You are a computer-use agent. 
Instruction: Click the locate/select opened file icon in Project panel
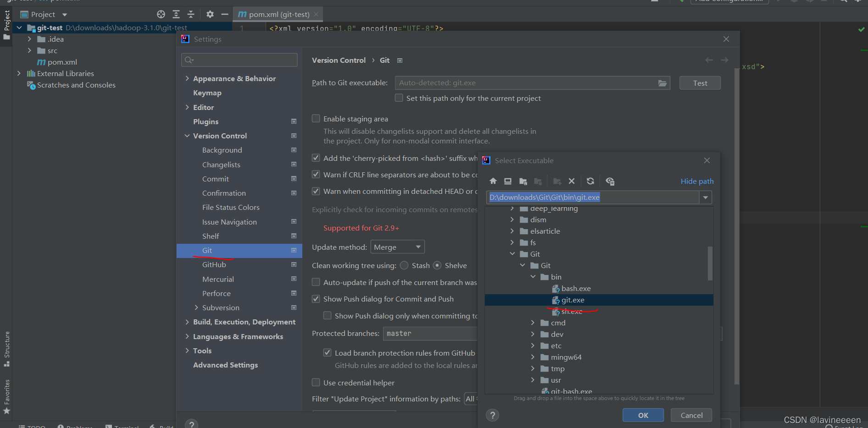tap(161, 14)
